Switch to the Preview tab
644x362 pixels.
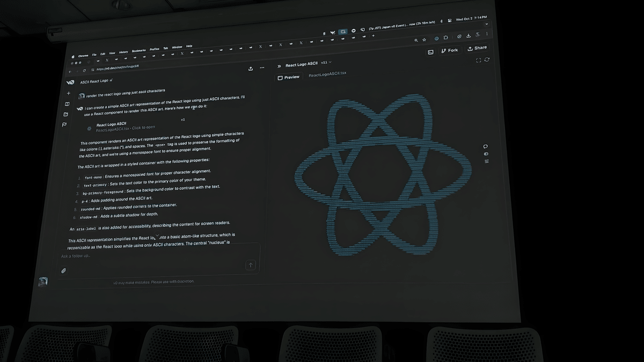click(288, 77)
